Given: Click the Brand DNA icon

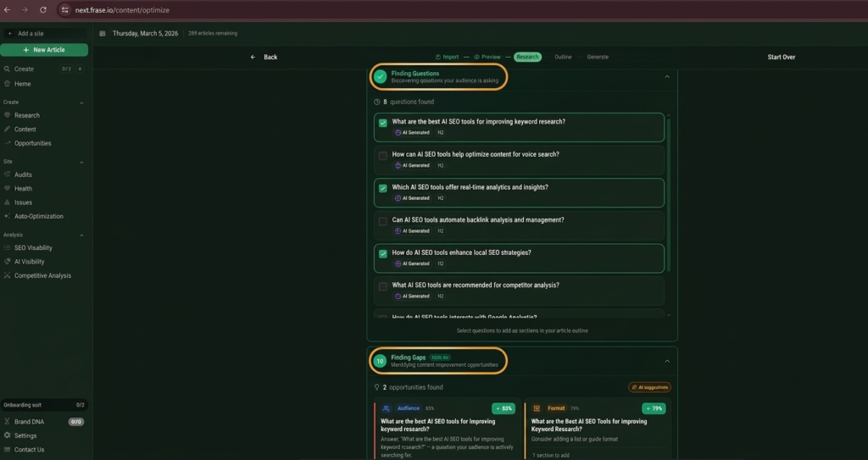Looking at the screenshot, I should pyautogui.click(x=7, y=422).
